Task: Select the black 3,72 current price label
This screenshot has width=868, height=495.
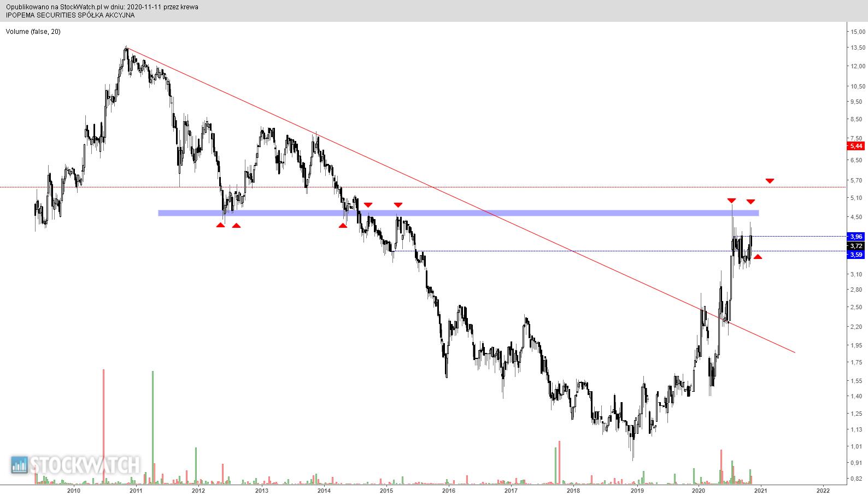Action: click(x=855, y=246)
